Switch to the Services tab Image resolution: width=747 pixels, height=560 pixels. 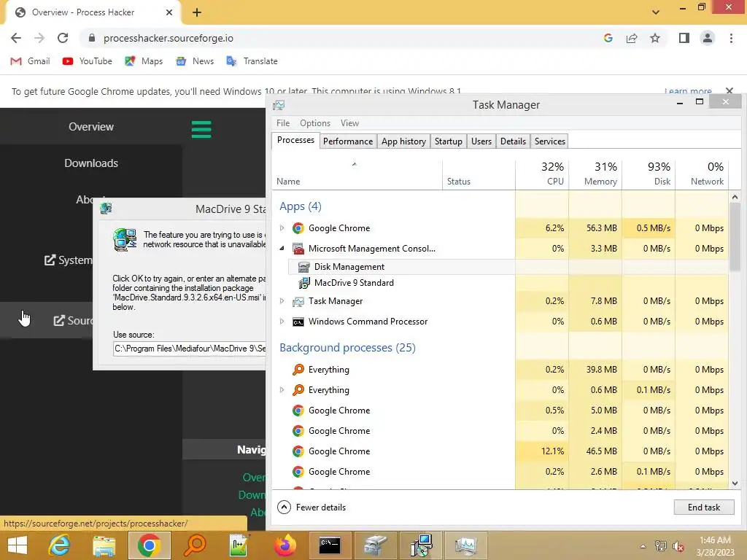tap(550, 141)
